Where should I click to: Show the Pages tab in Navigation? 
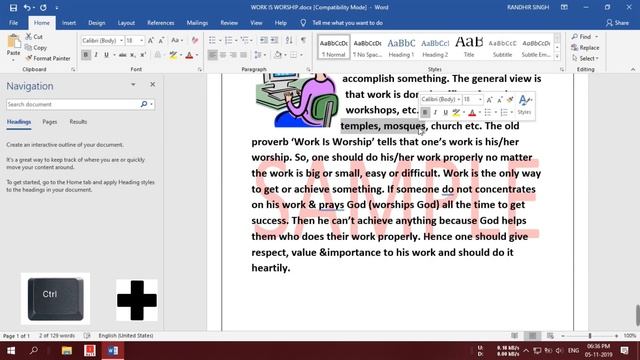[x=50, y=122]
